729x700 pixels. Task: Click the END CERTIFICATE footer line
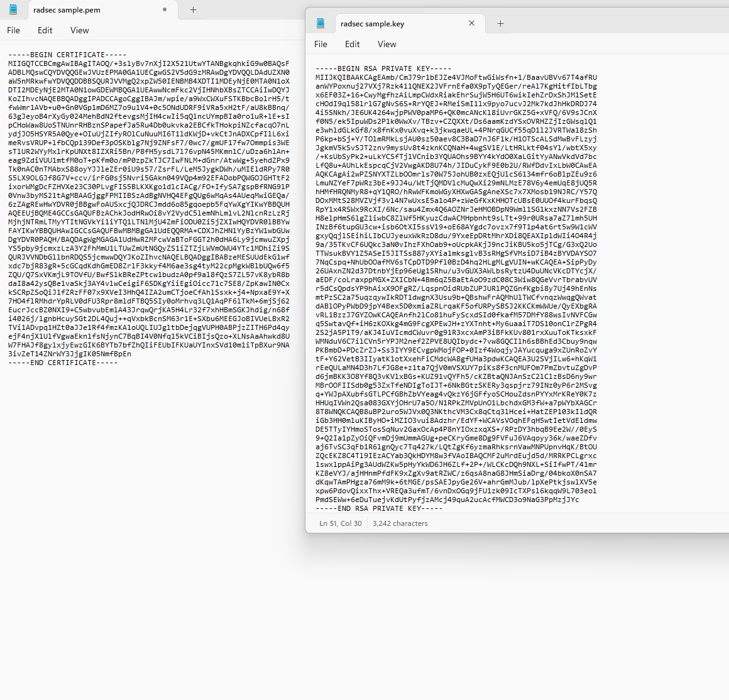click(x=63, y=363)
